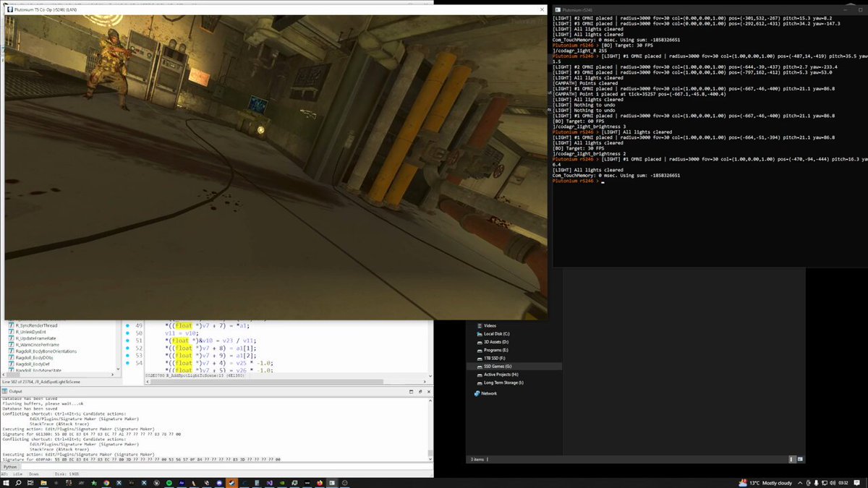
Task: Click Local Disk (C:) drive icon
Action: (x=479, y=334)
